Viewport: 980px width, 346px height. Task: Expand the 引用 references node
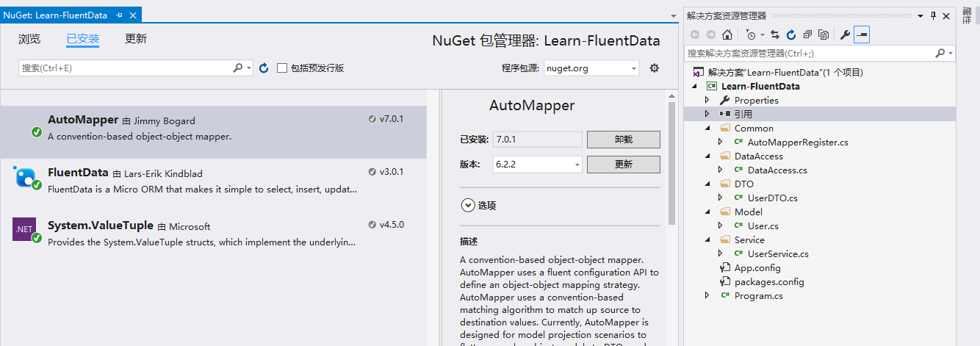pos(707,114)
